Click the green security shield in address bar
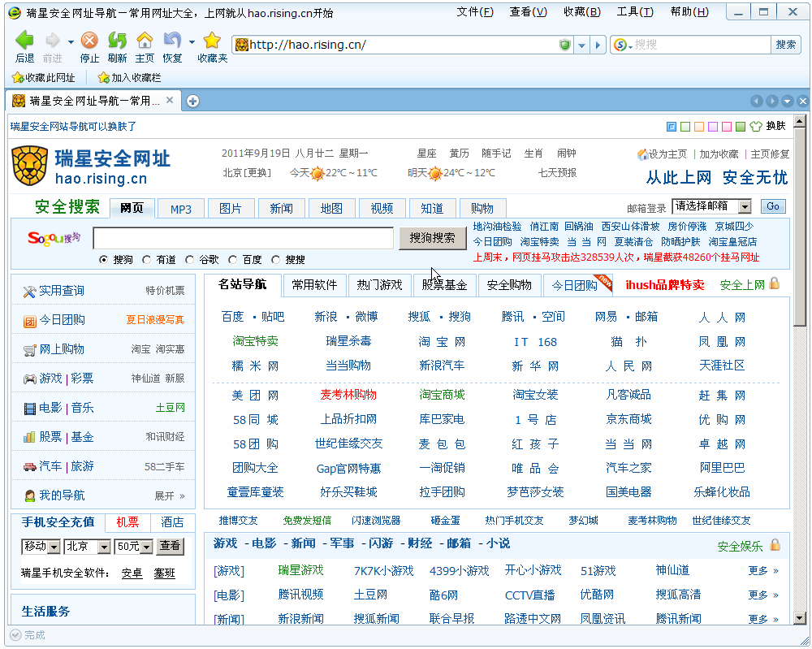812x649 pixels. click(x=565, y=45)
